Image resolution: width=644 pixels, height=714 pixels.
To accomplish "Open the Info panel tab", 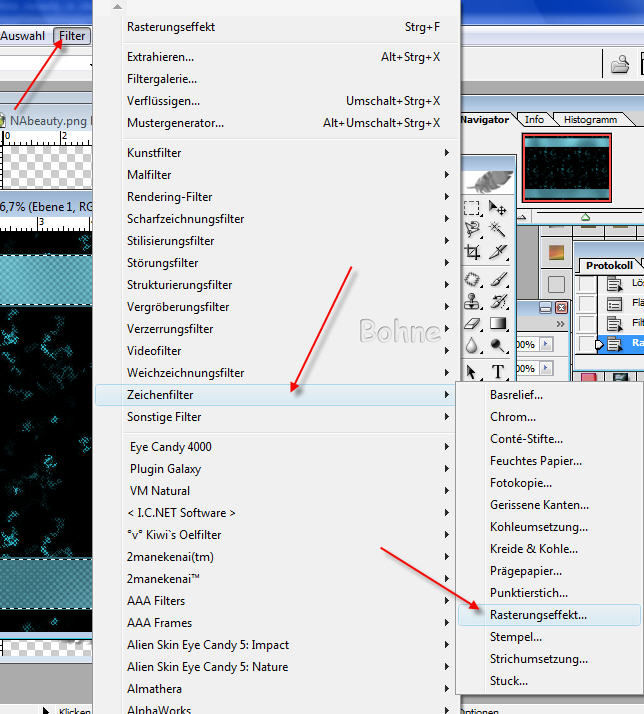I will point(535,119).
